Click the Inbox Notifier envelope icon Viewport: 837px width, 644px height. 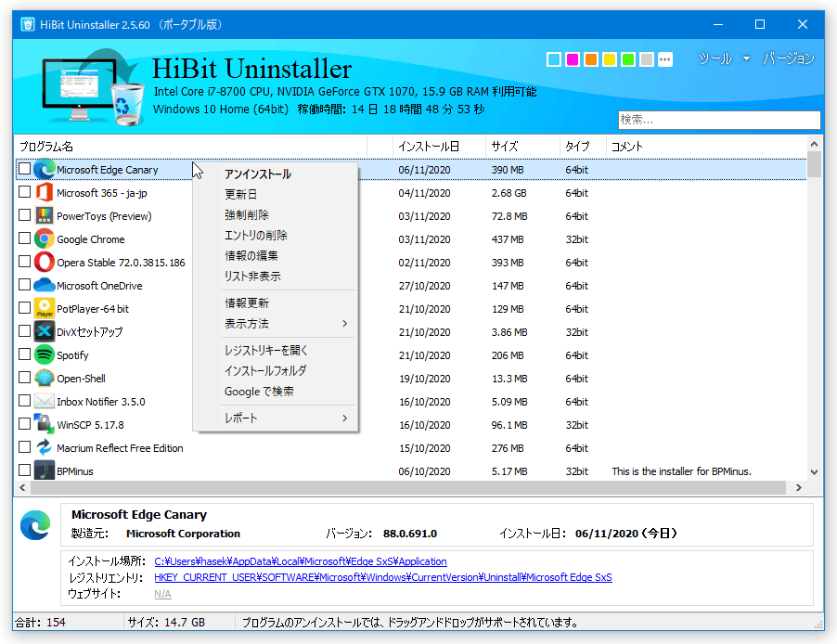pos(45,402)
